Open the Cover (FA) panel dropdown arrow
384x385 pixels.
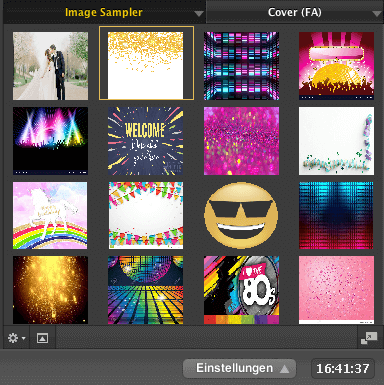(377, 14)
